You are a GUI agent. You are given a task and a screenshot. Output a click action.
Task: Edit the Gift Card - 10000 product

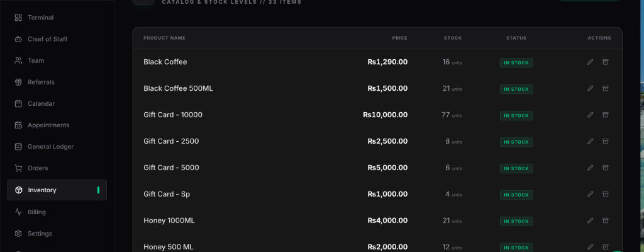(x=590, y=115)
